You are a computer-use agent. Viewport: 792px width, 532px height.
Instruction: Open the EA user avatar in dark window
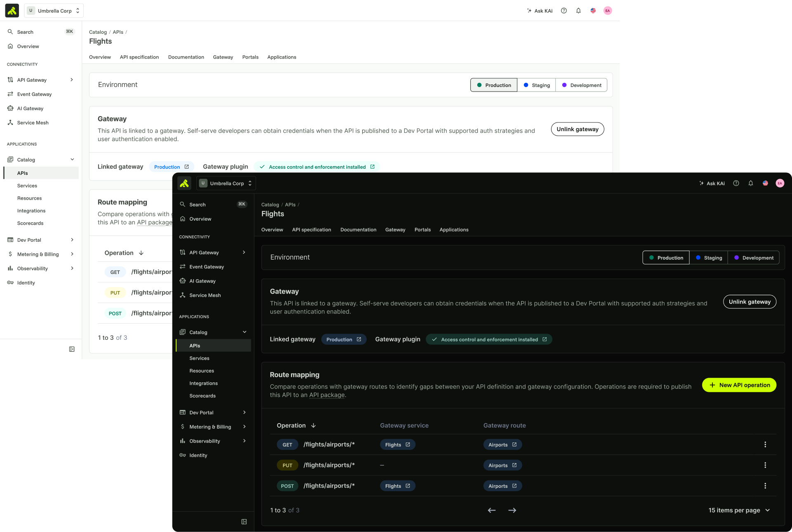tap(780, 183)
